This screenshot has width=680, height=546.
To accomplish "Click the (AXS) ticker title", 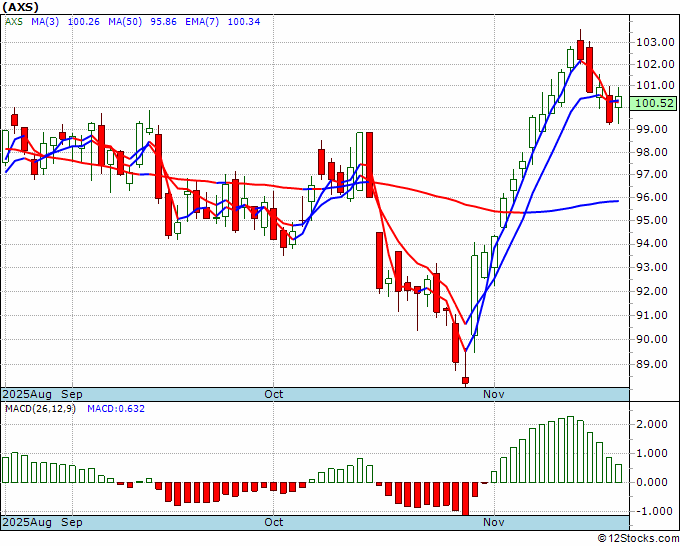I will click(20, 7).
